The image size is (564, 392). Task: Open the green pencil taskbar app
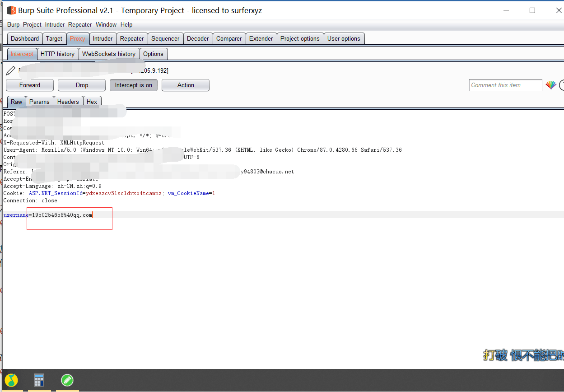67,380
